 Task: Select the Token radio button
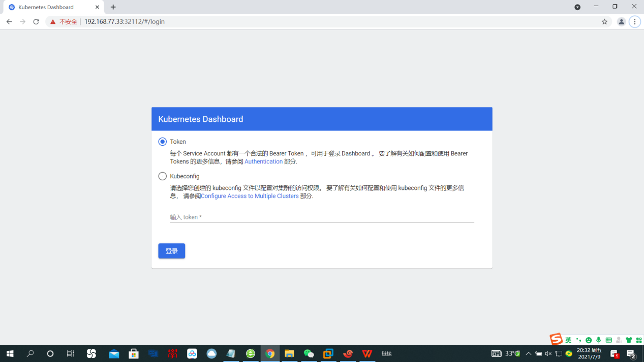(x=163, y=142)
